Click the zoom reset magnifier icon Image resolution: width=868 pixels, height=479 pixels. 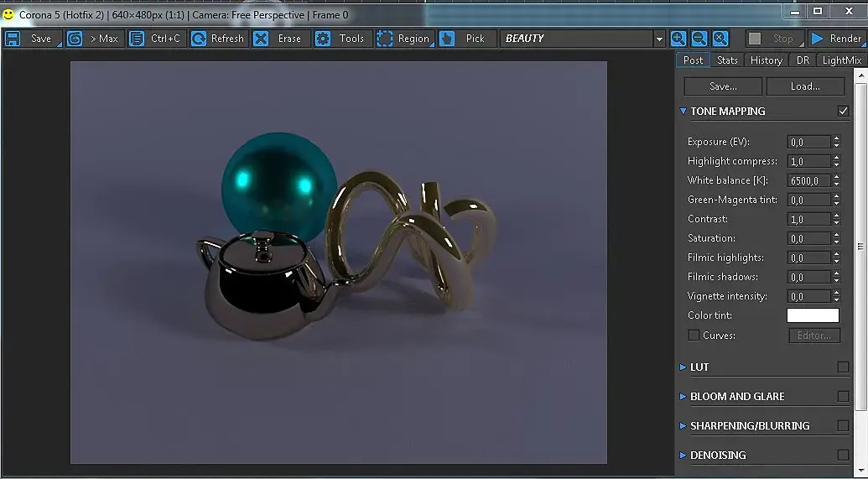[x=720, y=39]
